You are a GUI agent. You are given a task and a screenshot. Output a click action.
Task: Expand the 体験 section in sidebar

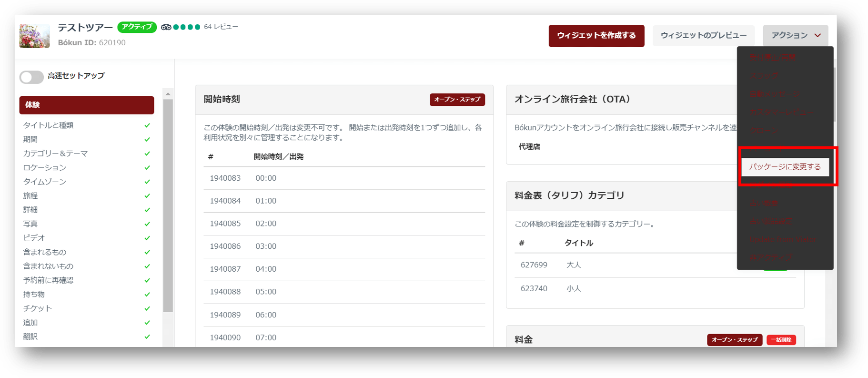click(x=87, y=105)
